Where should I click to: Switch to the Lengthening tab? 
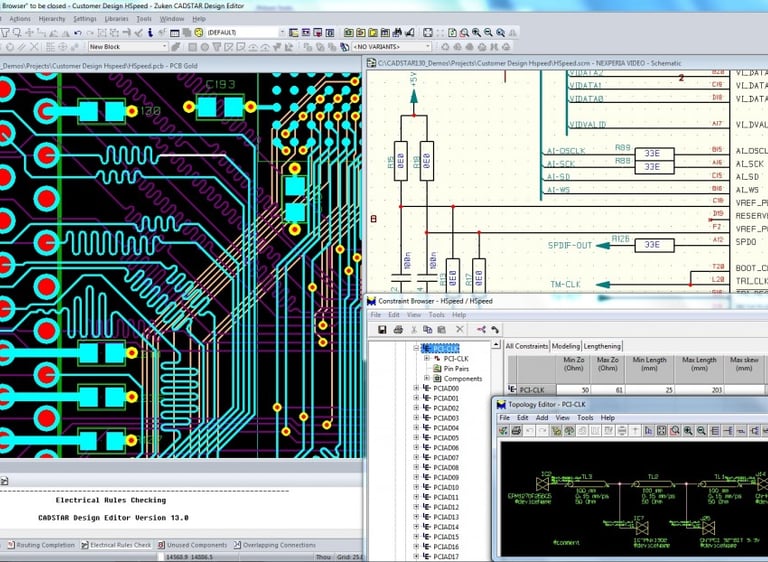click(602, 346)
